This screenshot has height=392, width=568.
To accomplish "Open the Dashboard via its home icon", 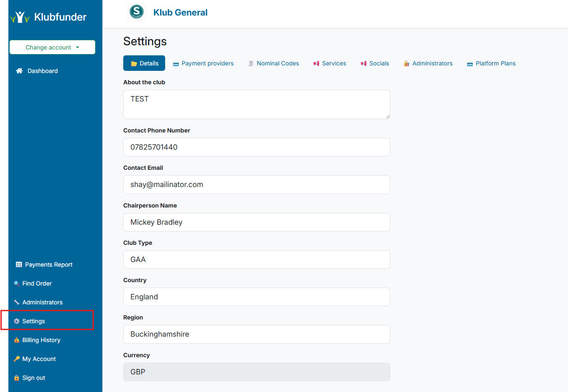I will 19,71.
